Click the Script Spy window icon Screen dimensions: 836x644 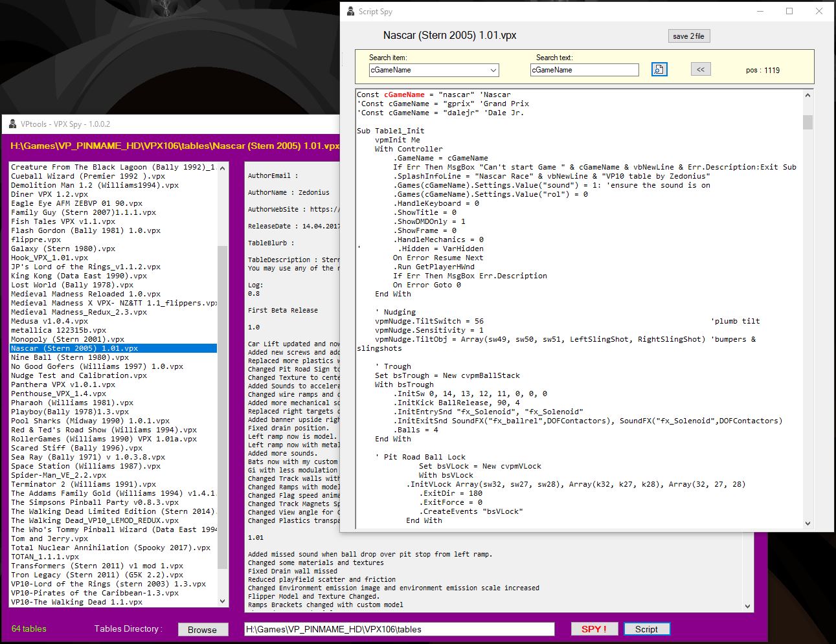pyautogui.click(x=350, y=12)
